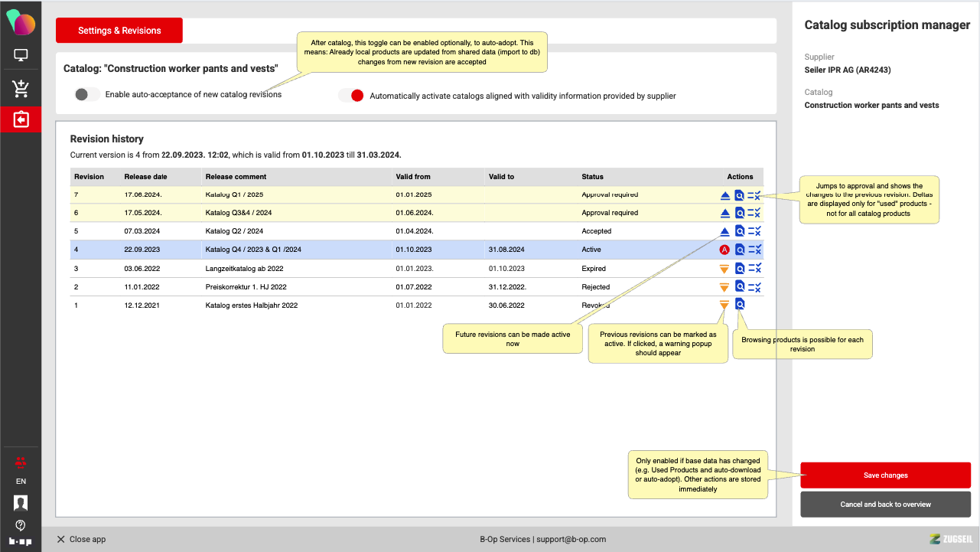Click the Save changes button

(x=885, y=475)
